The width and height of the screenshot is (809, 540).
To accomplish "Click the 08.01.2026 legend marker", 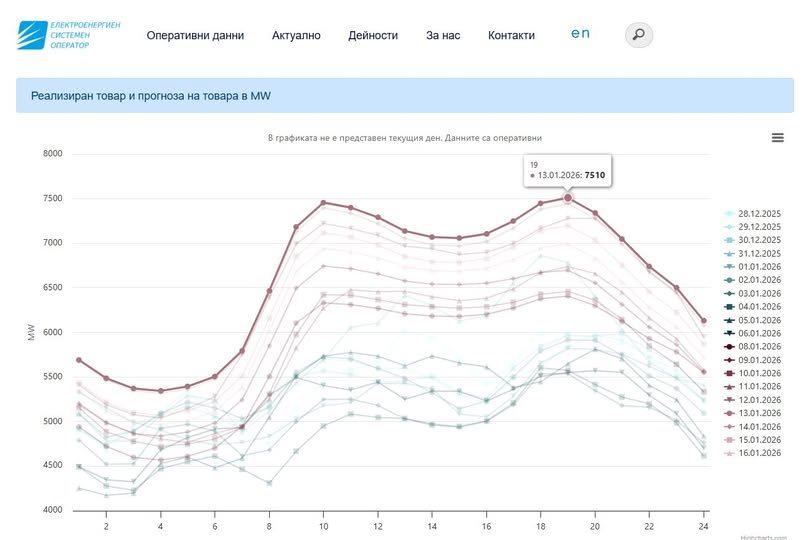I will coord(729,346).
